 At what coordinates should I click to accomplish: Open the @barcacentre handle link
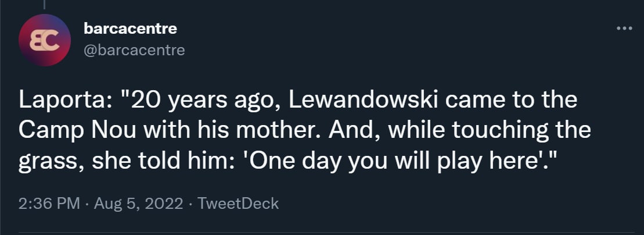134,50
